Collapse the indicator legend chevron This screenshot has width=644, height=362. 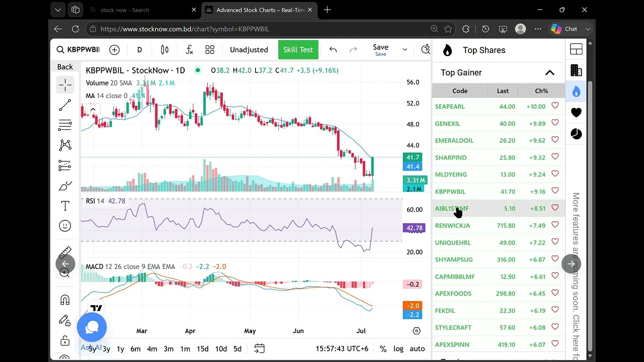(x=93, y=109)
